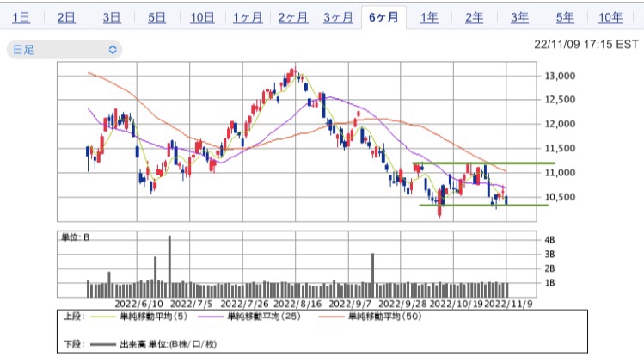Select the 2日 time range tab

click(66, 18)
